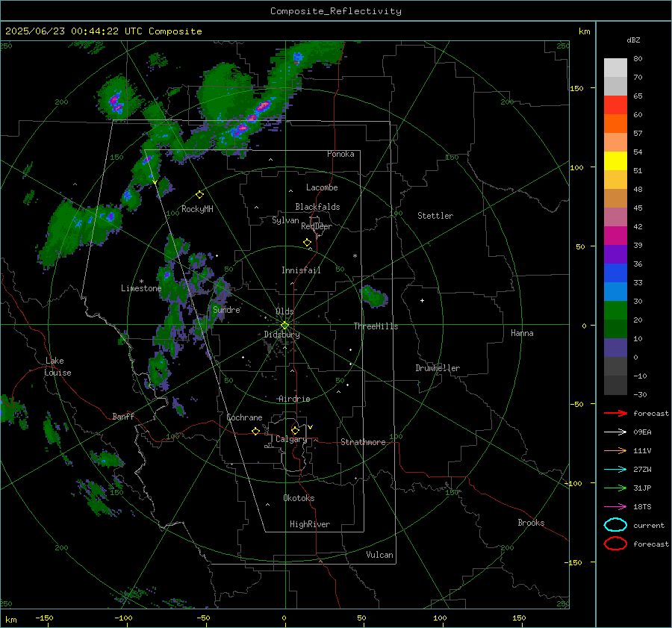
Task: Select the 'Sylvan' map label
Action: (x=285, y=220)
